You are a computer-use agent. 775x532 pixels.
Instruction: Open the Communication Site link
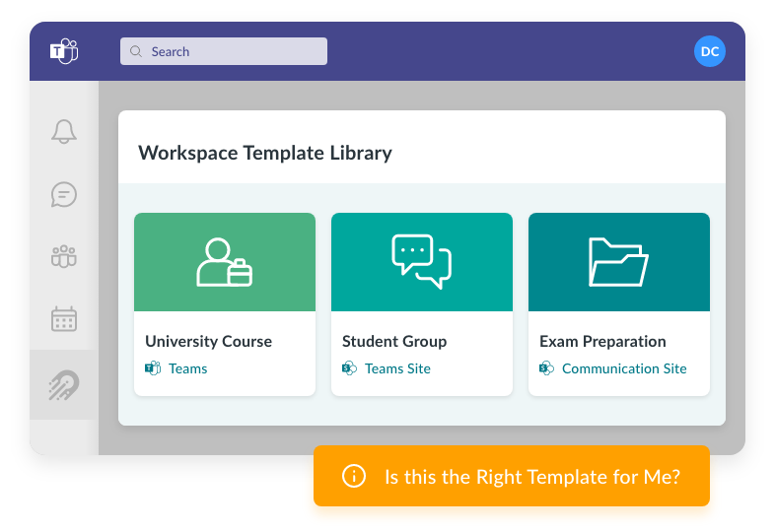(x=624, y=368)
